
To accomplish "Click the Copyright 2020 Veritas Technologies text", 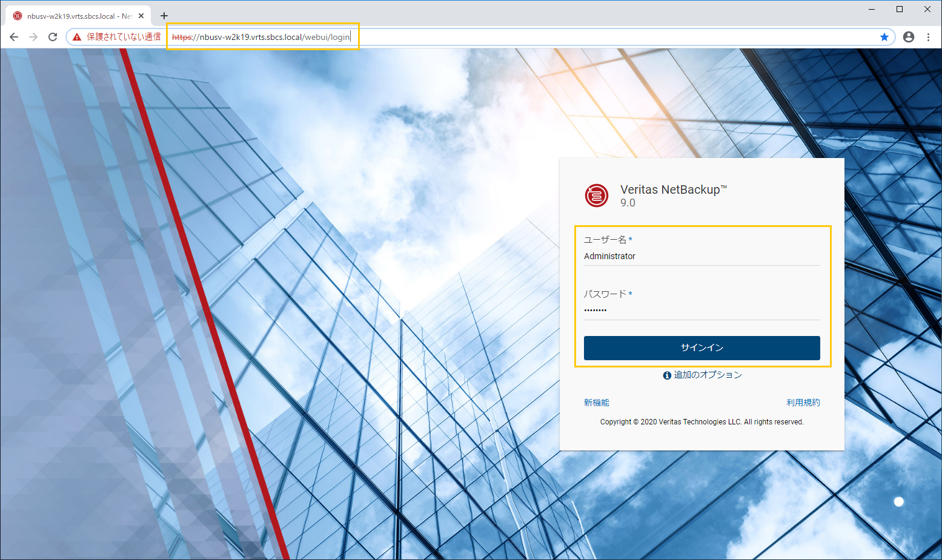I will pyautogui.click(x=702, y=422).
